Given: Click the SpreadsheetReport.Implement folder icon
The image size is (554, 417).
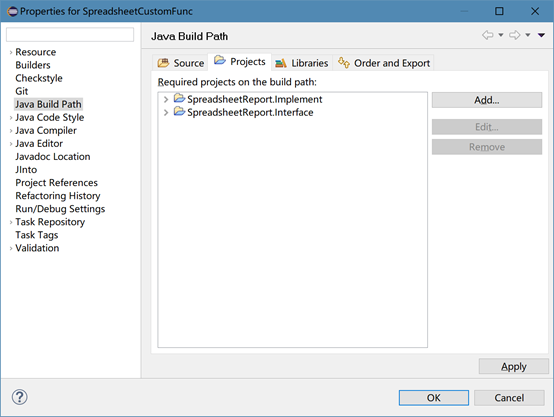Looking at the screenshot, I should [x=179, y=98].
